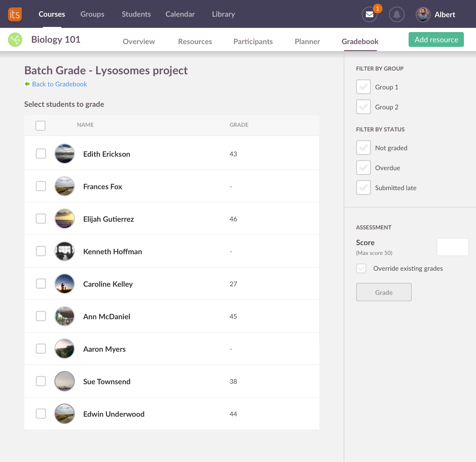This screenshot has height=462, width=476.
Task: Check Kenneth Hoffman's row checkbox
Action: pyautogui.click(x=41, y=251)
